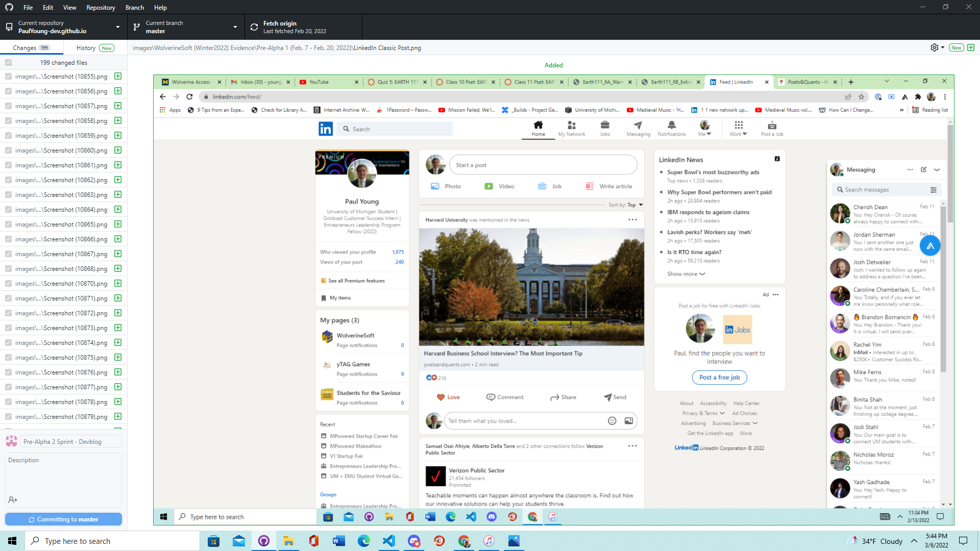Open the Branch menu
The image size is (980, 551).
pyautogui.click(x=135, y=7)
